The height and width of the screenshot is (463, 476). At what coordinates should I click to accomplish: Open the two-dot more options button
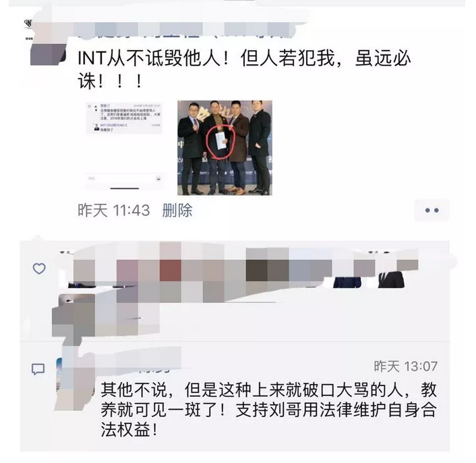432,210
